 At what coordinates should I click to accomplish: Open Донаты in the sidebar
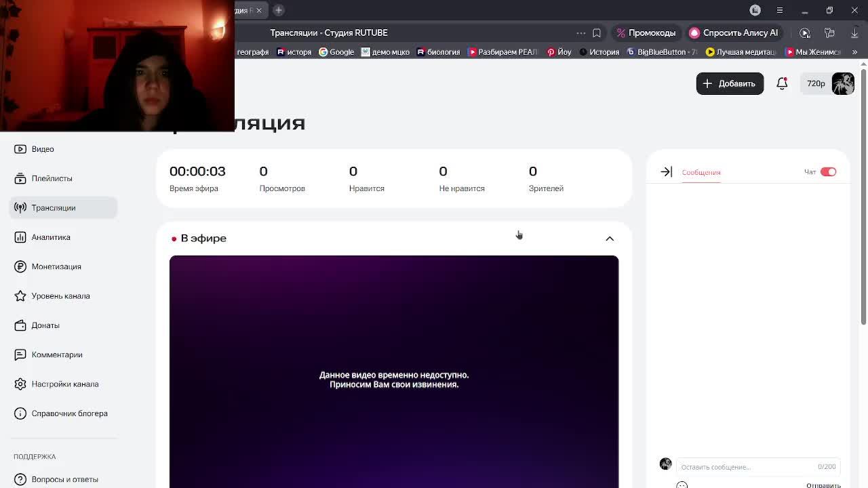click(63, 325)
